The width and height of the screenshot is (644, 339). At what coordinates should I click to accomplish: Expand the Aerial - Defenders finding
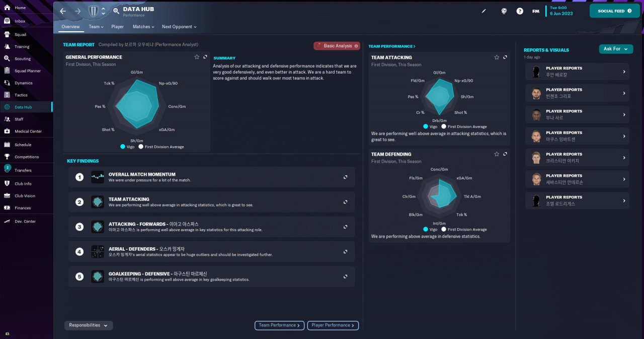click(346, 251)
